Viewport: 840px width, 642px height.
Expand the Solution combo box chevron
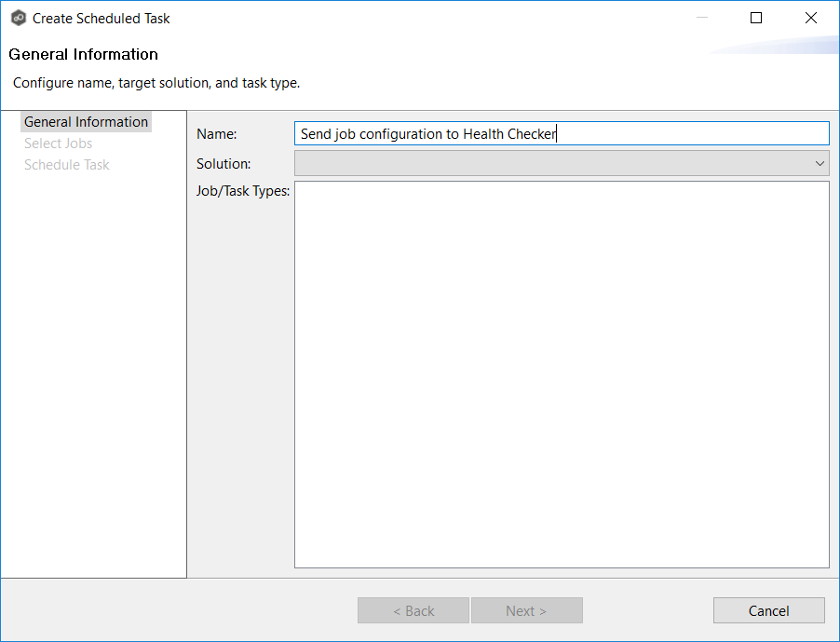pyautogui.click(x=820, y=162)
